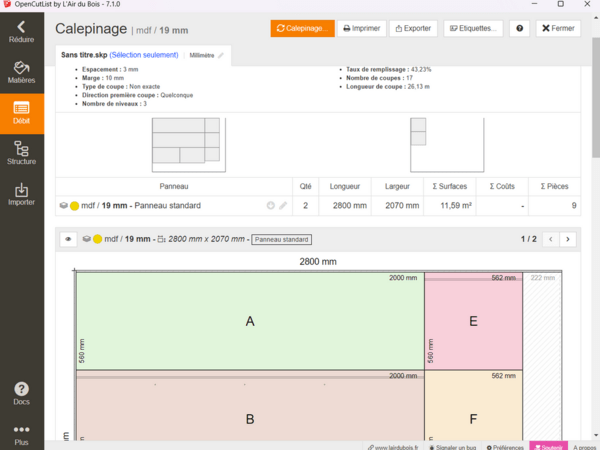Image resolution: width=600 pixels, height=450 pixels.
Task: Open the Importer sidebar tab
Action: [x=21, y=194]
